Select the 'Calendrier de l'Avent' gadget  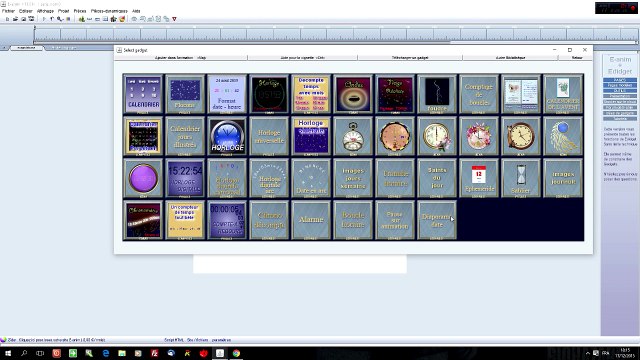[x=563, y=94]
